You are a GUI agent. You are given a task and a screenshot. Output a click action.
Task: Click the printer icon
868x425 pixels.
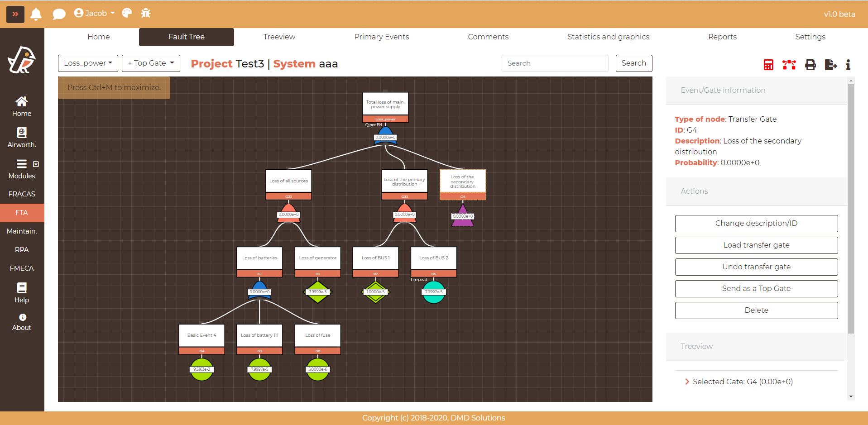point(810,65)
